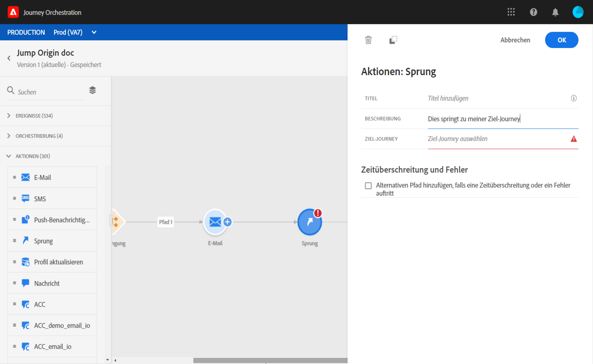Click the blue OK button
The height and width of the screenshot is (364, 593).
561,40
